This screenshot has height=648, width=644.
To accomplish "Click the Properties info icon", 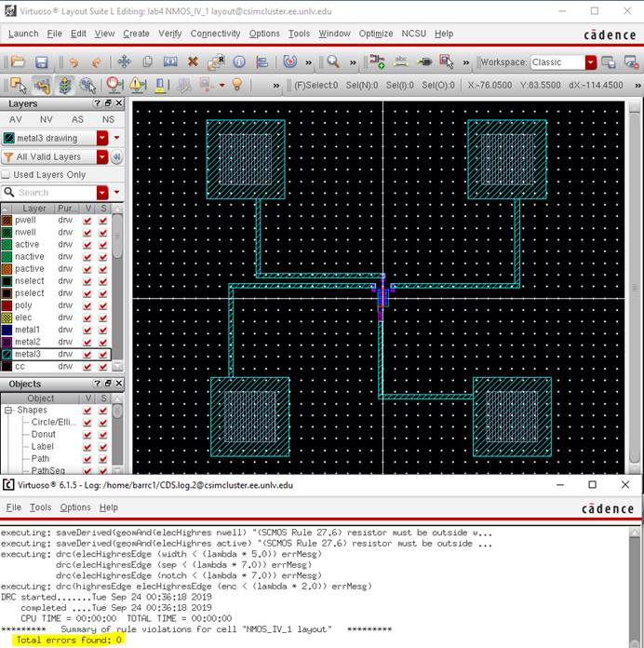I will (239, 62).
